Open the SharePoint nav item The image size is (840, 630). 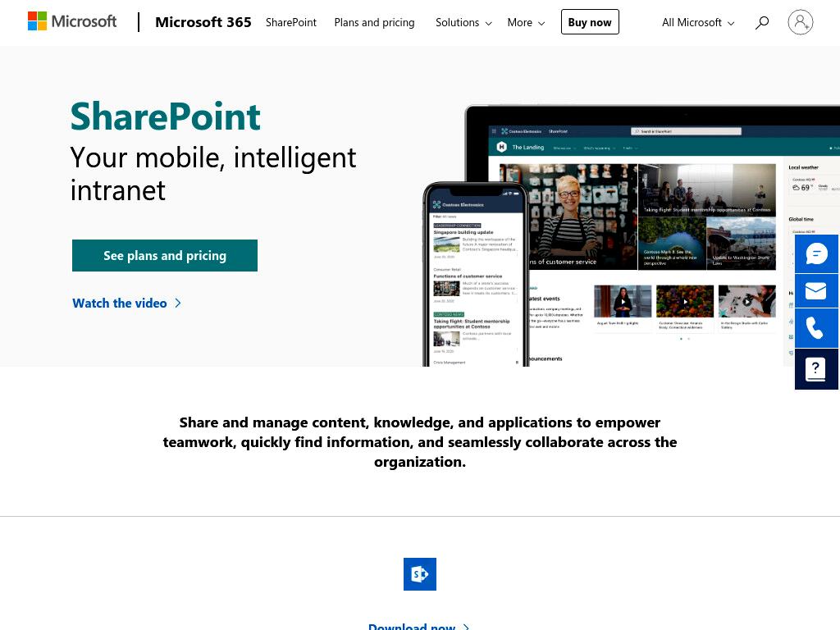[291, 22]
